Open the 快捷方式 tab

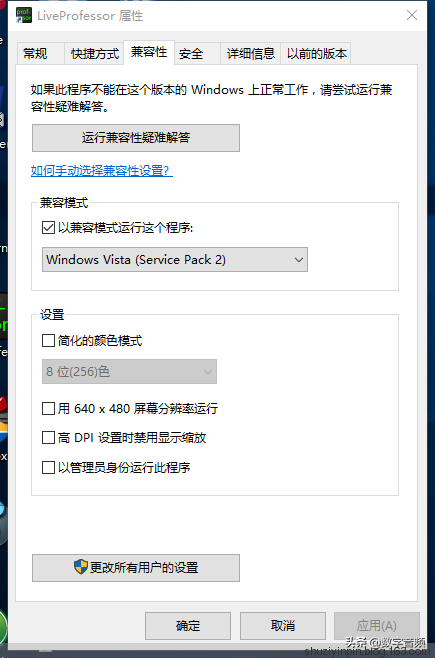[x=94, y=54]
